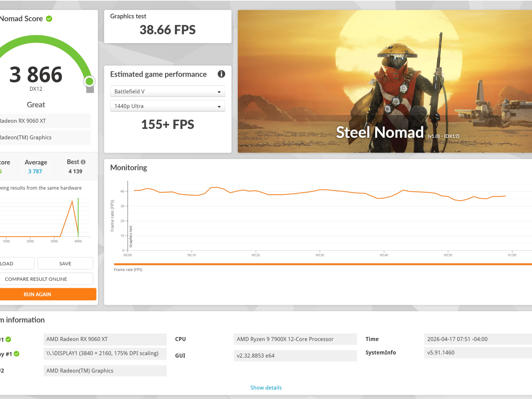Click the green verified checkmark beside Nomad Score
The height and width of the screenshot is (399, 532).
click(x=49, y=19)
